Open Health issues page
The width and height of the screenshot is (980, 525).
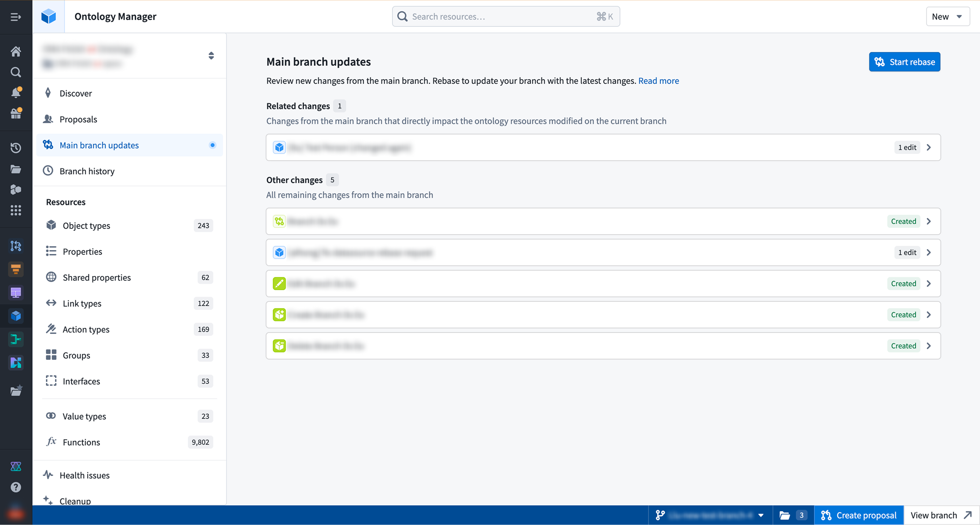129,475
